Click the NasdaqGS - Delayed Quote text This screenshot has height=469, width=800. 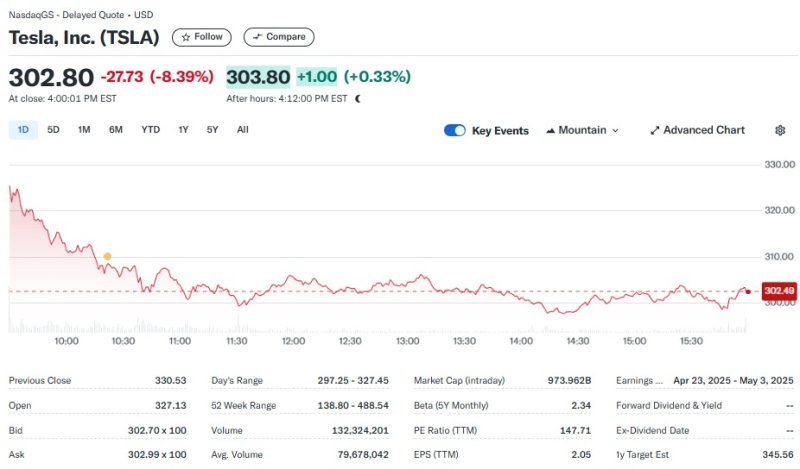(66, 15)
